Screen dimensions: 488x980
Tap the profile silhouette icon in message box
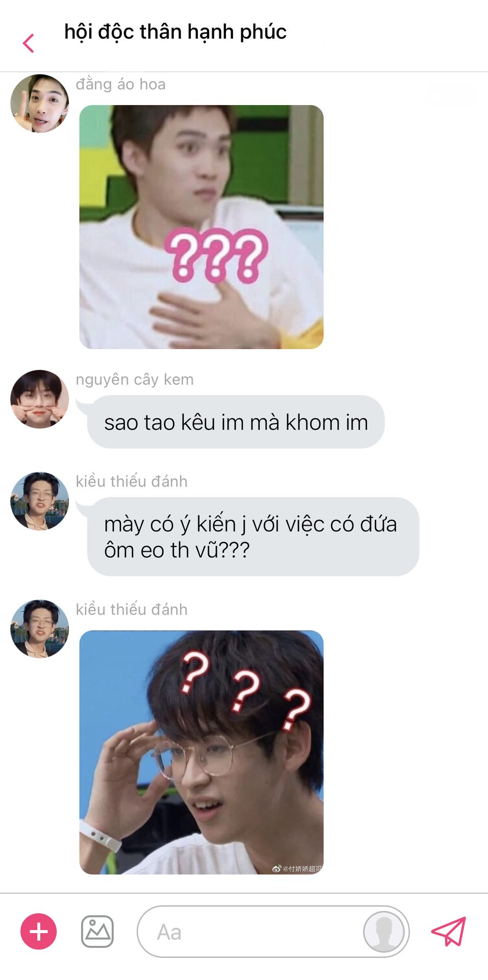(x=384, y=932)
